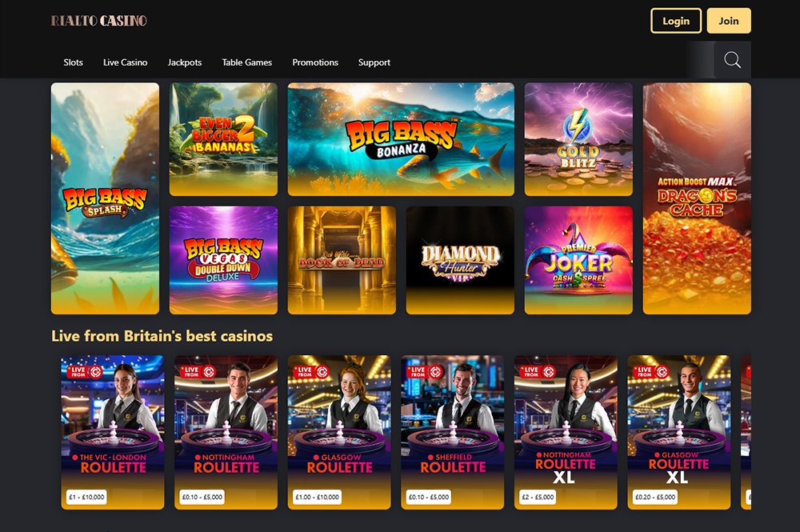Select Table Games in navigation
The image size is (800, 532).
point(247,62)
